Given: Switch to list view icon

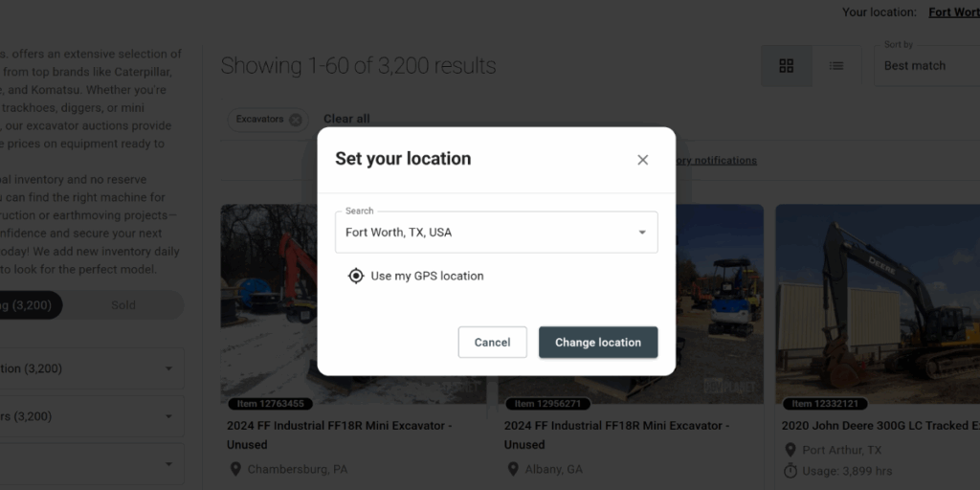Looking at the screenshot, I should pyautogui.click(x=836, y=66).
